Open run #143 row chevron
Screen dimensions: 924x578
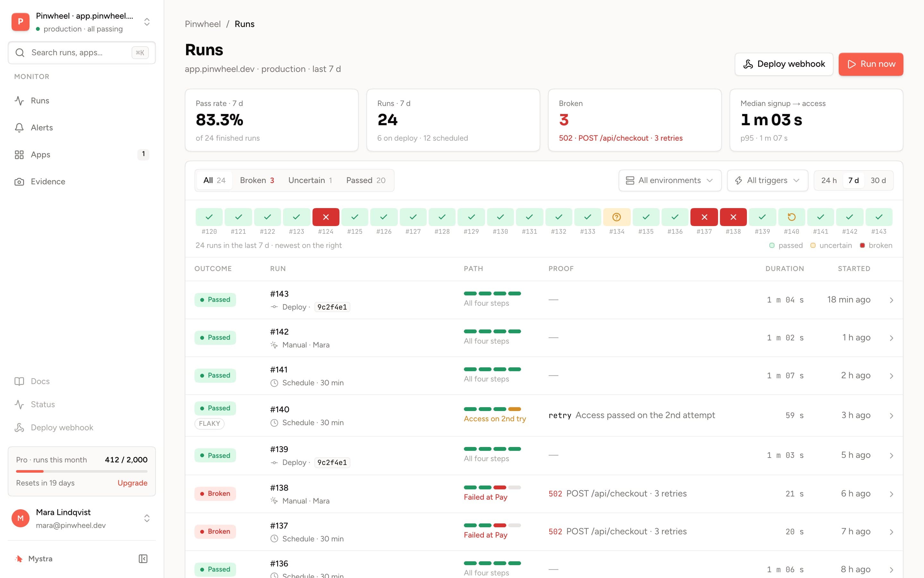[892, 300]
